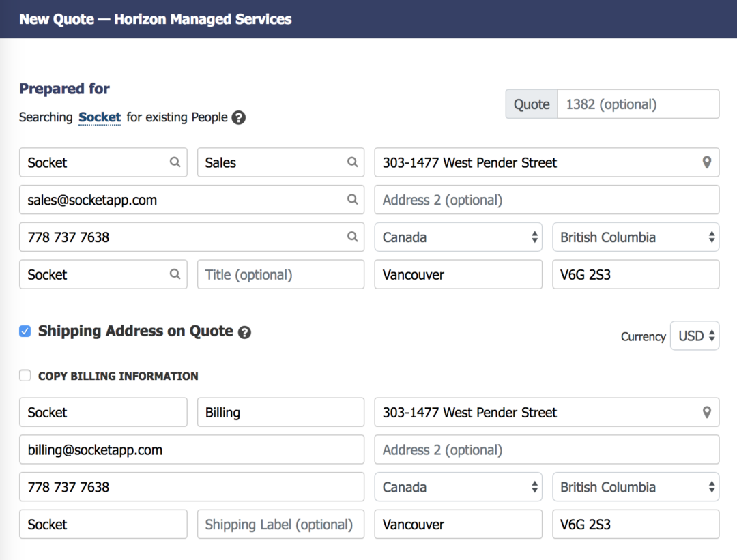Click shipping first name Socket field
The image size is (737, 560).
click(x=104, y=413)
